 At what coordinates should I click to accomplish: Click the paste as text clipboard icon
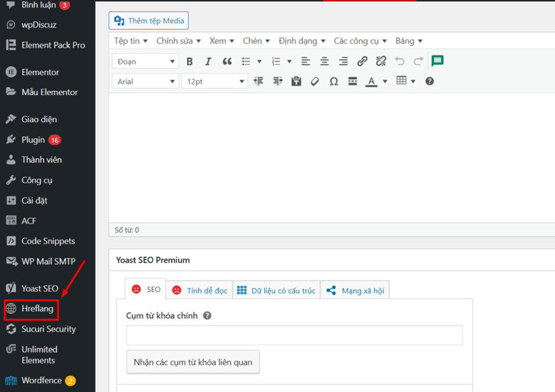(296, 81)
